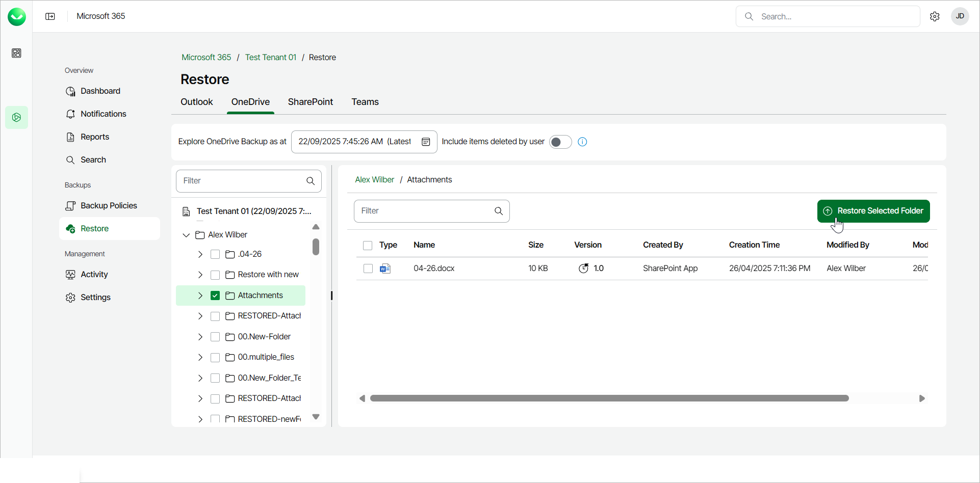Go to Test Tenant 01 breadcrumb link
The height and width of the screenshot is (483, 980).
(x=270, y=58)
